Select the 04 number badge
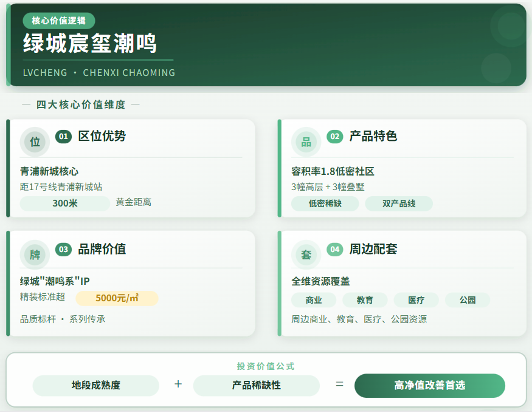Viewport: 532px width, 413px height. pos(335,250)
